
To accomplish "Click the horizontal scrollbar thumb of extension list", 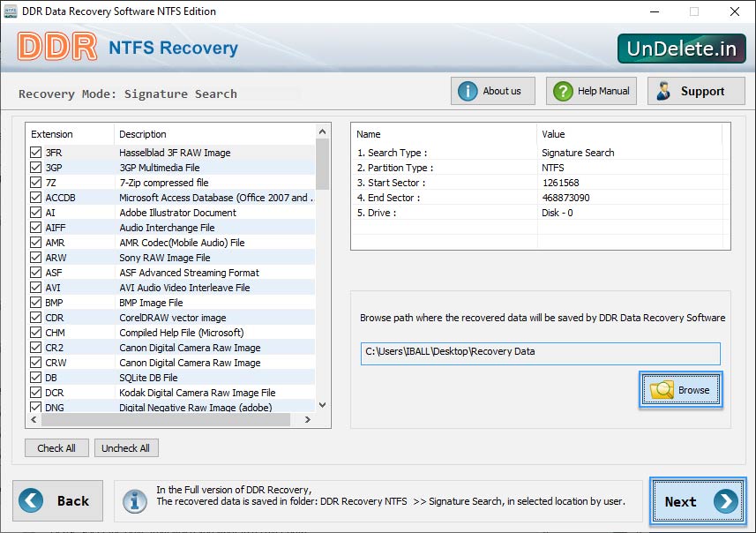I will point(166,420).
